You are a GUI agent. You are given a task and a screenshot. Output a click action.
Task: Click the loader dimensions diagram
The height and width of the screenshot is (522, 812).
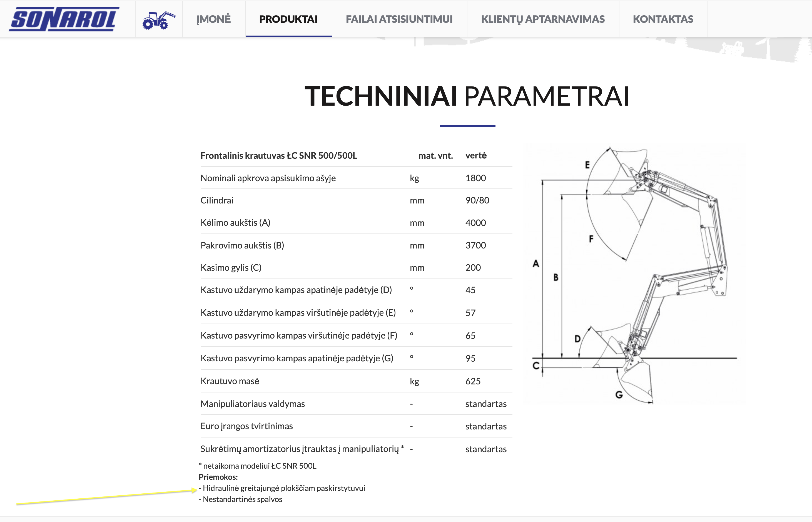point(634,273)
